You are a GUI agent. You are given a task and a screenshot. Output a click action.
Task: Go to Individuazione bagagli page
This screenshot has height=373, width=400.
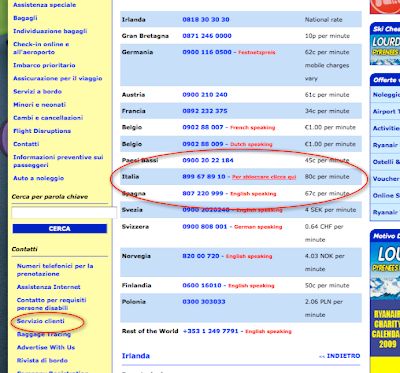click(x=50, y=31)
